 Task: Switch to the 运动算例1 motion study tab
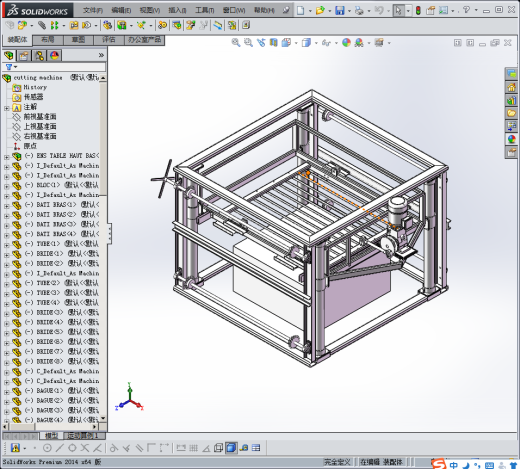[83, 436]
